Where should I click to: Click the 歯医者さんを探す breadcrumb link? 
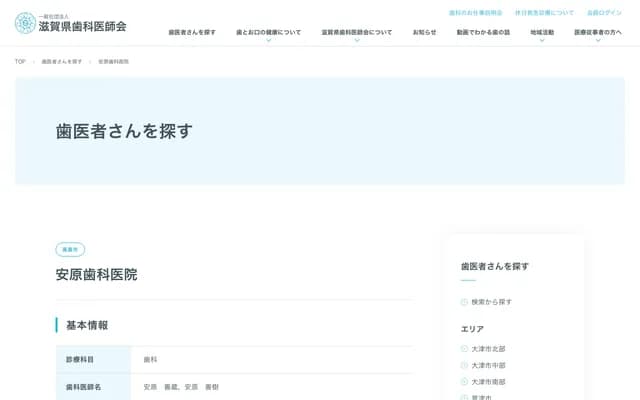(62, 62)
